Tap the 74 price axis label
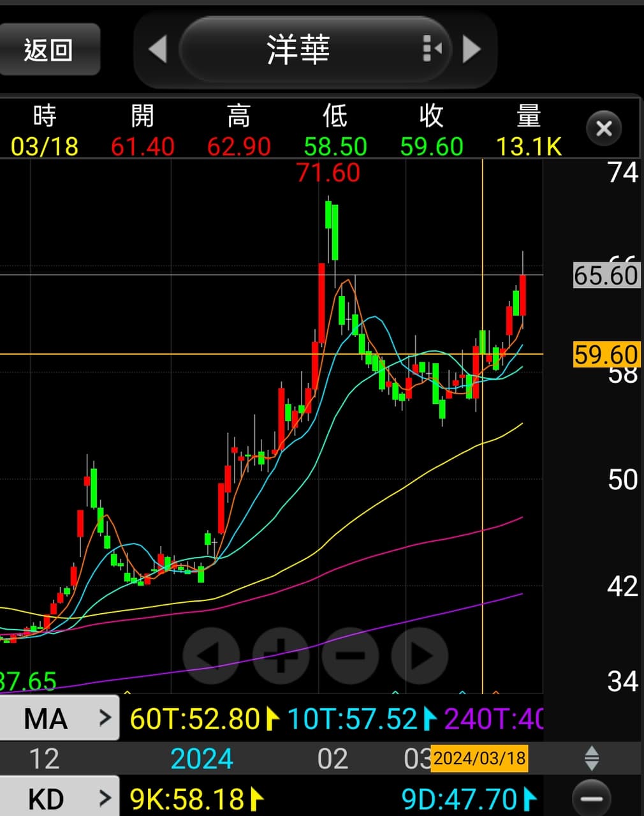This screenshot has width=644, height=816. pos(623,172)
